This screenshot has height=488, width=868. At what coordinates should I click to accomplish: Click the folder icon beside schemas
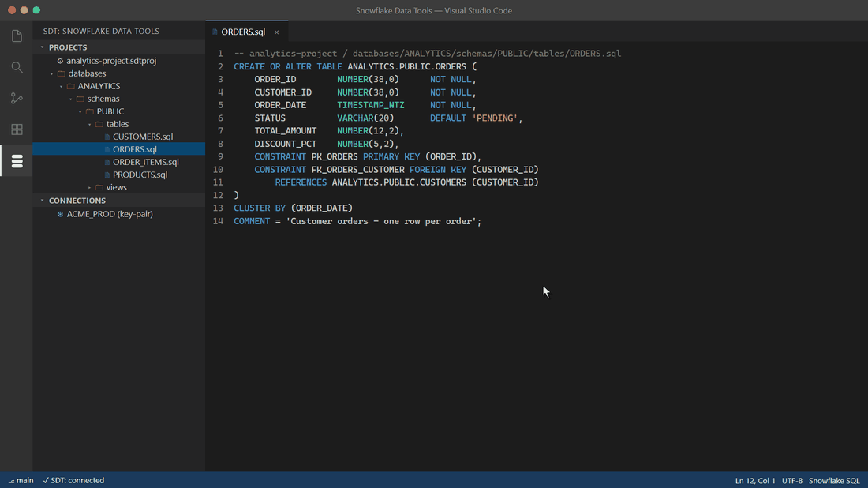80,99
